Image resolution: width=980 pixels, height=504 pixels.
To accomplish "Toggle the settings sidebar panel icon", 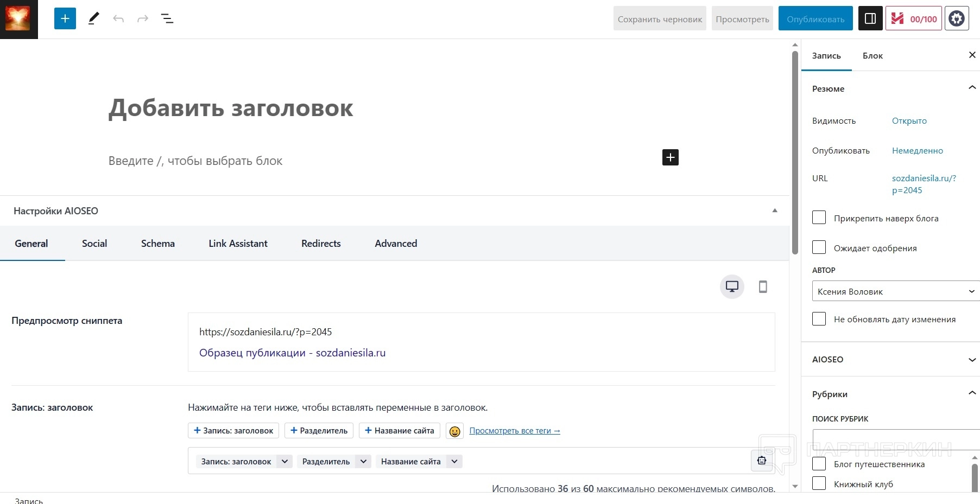I will pyautogui.click(x=870, y=19).
